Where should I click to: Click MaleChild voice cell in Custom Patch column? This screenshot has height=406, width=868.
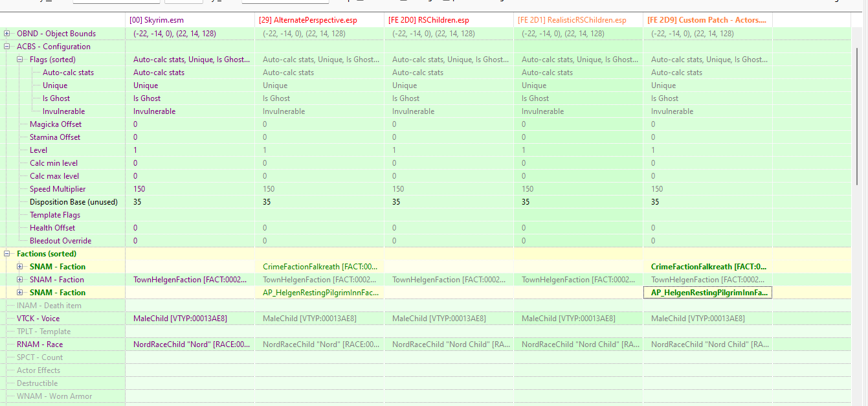coord(708,319)
